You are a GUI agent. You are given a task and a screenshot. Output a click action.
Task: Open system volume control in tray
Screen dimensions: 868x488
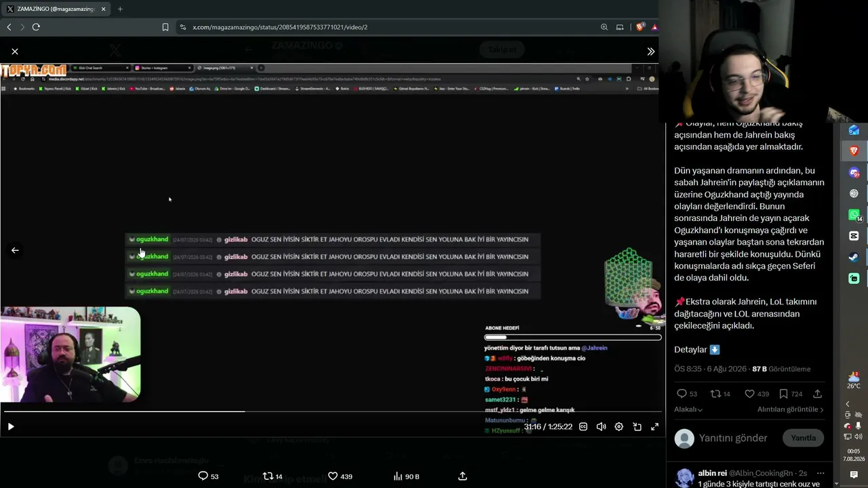tap(859, 436)
